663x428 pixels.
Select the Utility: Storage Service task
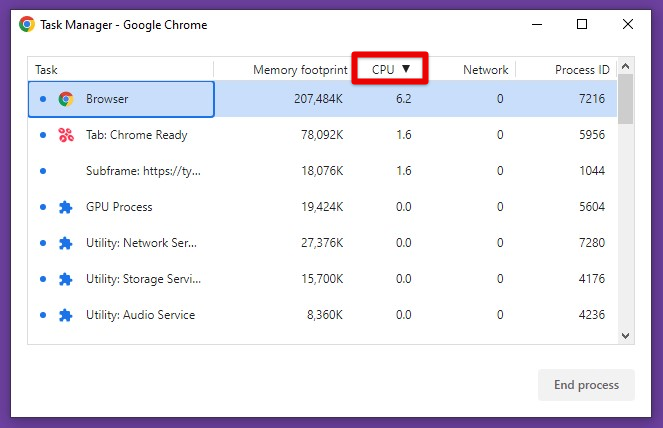click(322, 279)
